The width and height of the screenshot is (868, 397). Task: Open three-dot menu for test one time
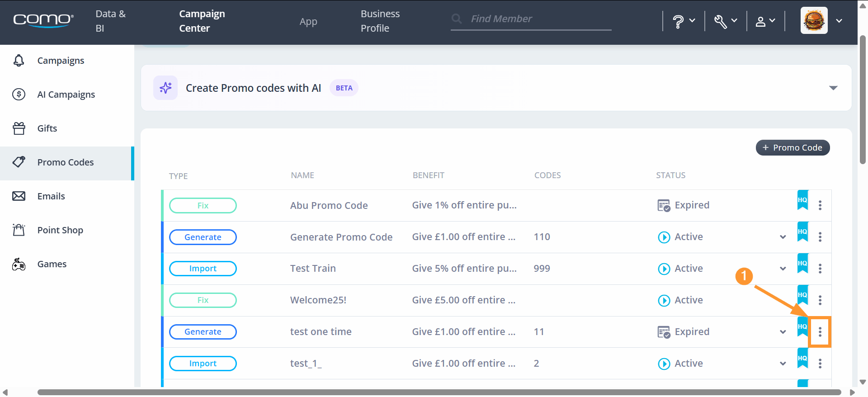[820, 332]
